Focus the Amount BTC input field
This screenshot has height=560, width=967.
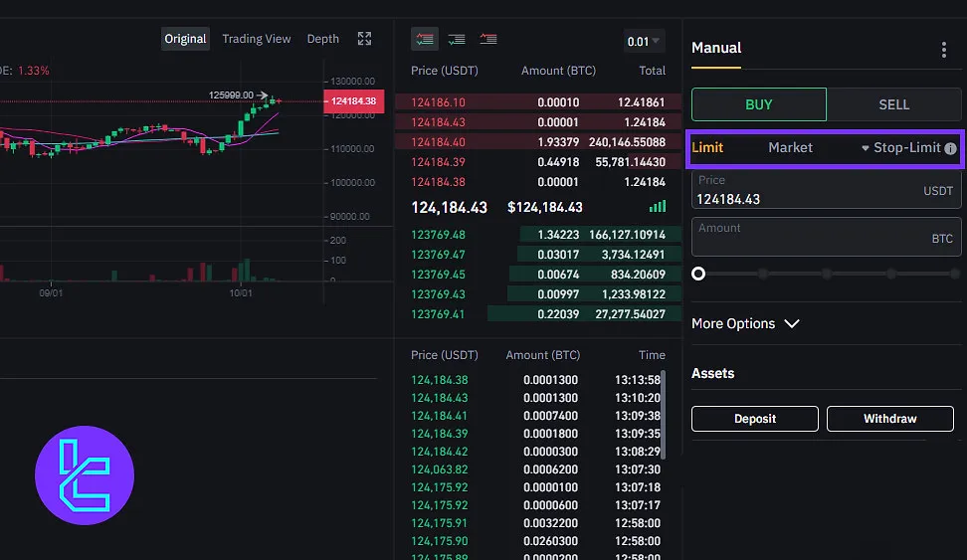tap(826, 237)
